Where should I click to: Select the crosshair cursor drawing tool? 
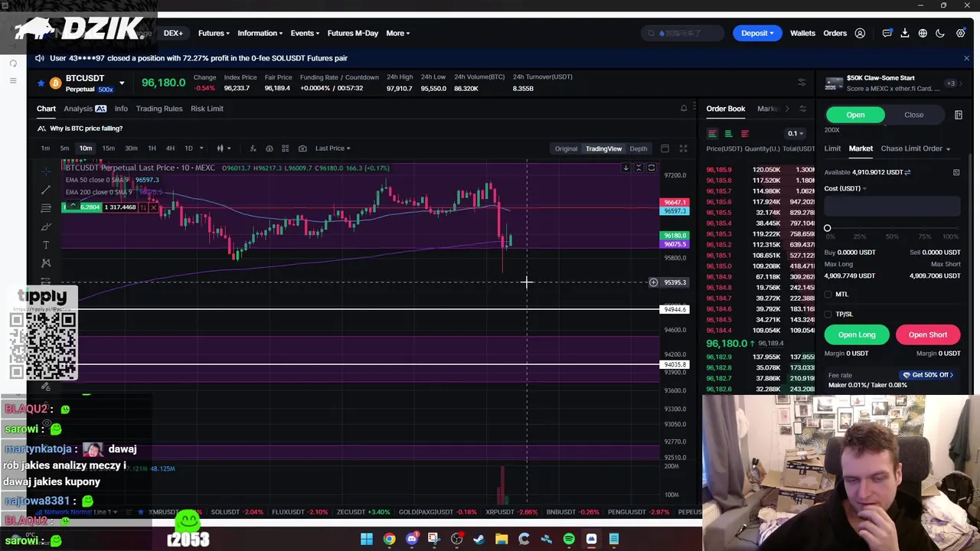(46, 170)
